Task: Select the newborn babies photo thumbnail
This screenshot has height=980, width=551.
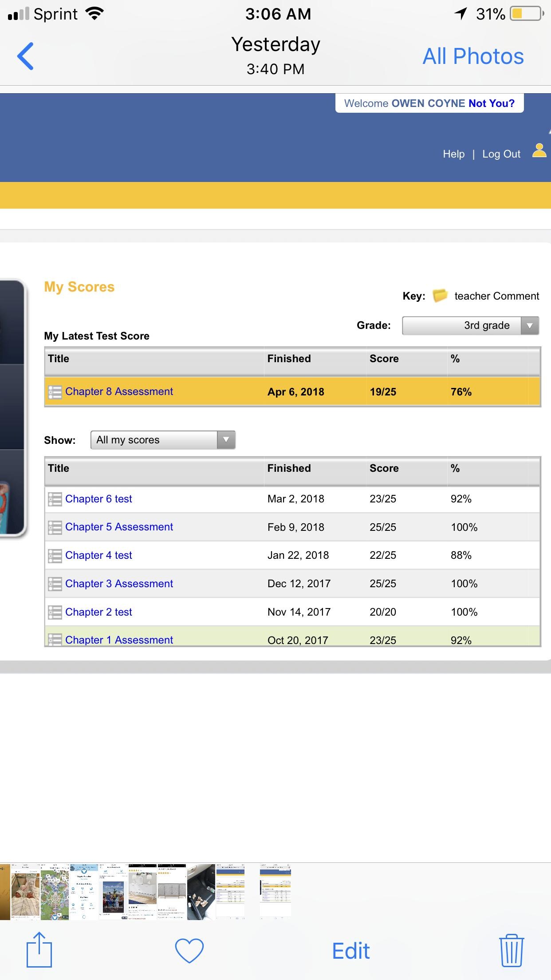Action: coord(25,892)
